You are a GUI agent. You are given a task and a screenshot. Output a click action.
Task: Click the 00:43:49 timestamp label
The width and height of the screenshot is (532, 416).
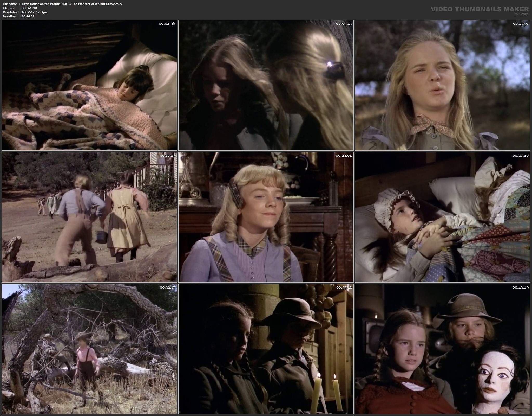[x=521, y=287]
